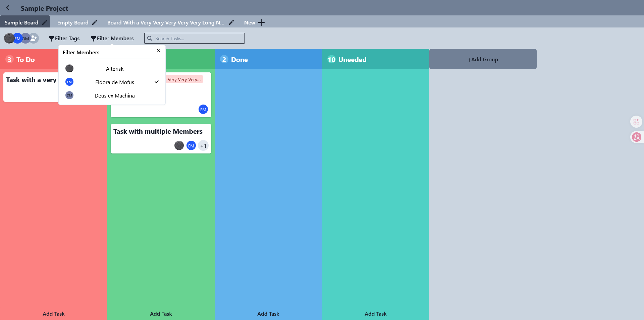Go back using the arrow beside Sample Project

tap(8, 8)
